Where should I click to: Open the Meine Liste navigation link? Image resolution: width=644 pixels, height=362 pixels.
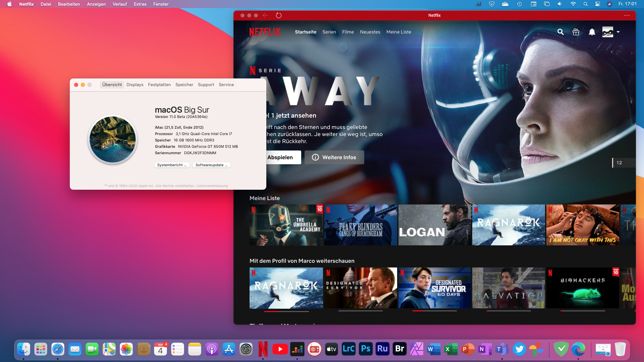tap(398, 32)
